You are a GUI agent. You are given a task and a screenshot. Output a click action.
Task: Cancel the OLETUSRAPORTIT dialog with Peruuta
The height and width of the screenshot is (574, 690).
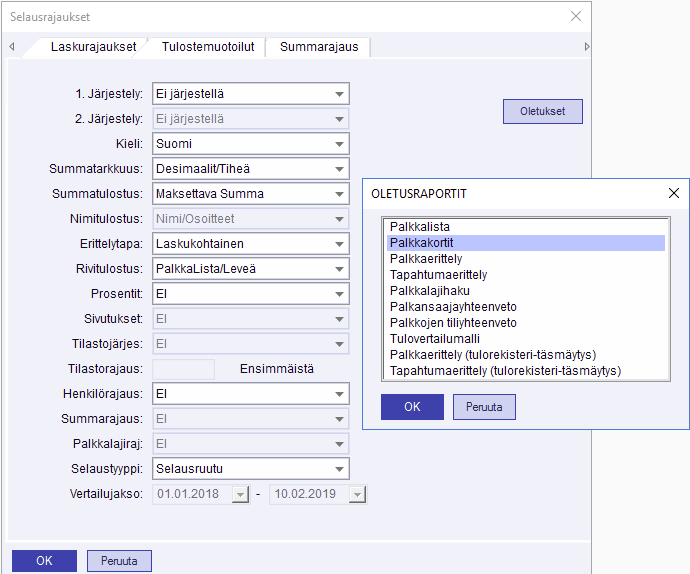tap(484, 407)
